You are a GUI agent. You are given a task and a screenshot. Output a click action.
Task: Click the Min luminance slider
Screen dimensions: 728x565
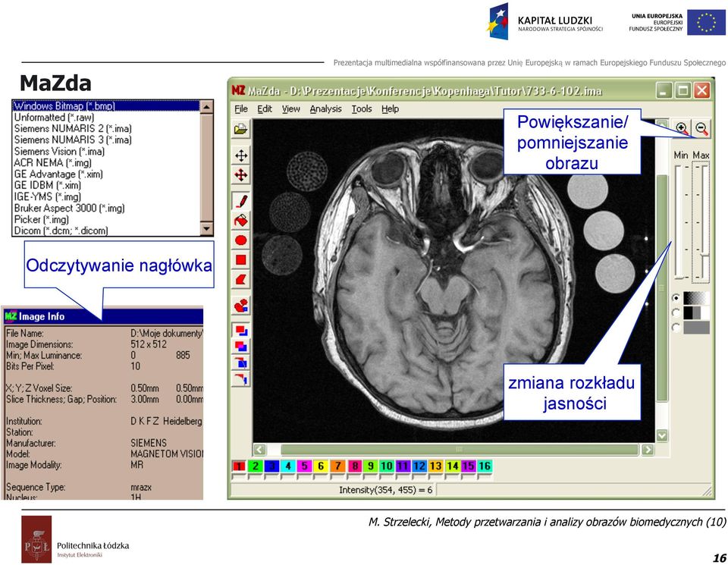point(681,222)
